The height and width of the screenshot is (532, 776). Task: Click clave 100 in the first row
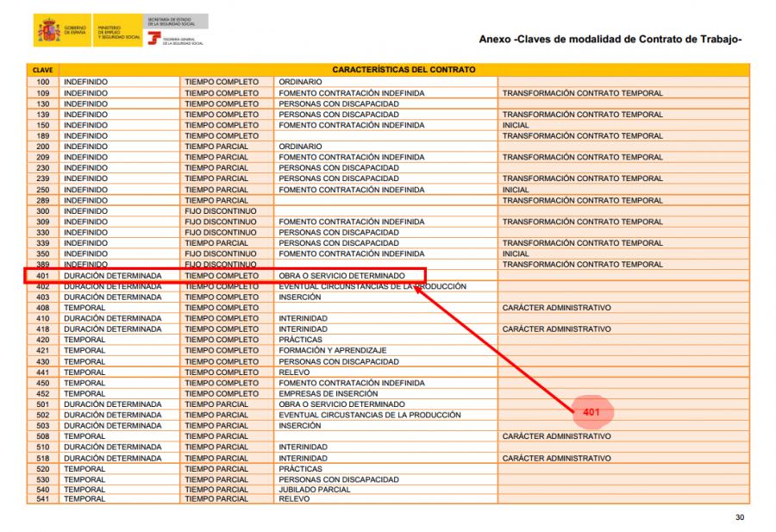[x=43, y=82]
